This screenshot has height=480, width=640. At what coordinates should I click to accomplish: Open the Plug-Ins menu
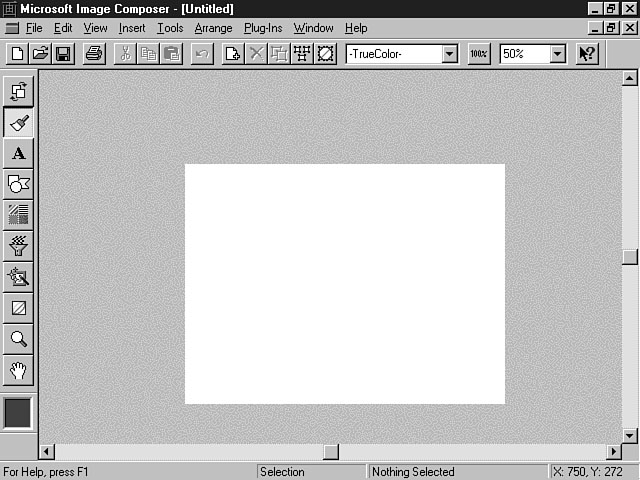[263, 28]
